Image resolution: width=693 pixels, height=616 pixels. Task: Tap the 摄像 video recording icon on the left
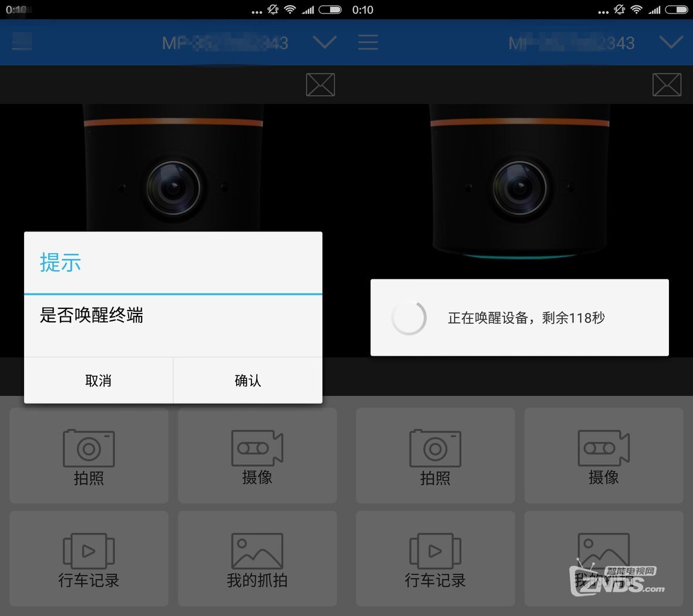click(x=257, y=455)
